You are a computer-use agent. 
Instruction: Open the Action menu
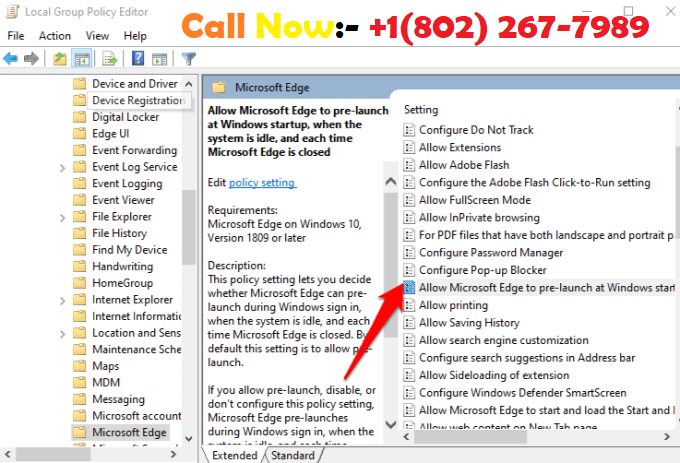pos(55,36)
